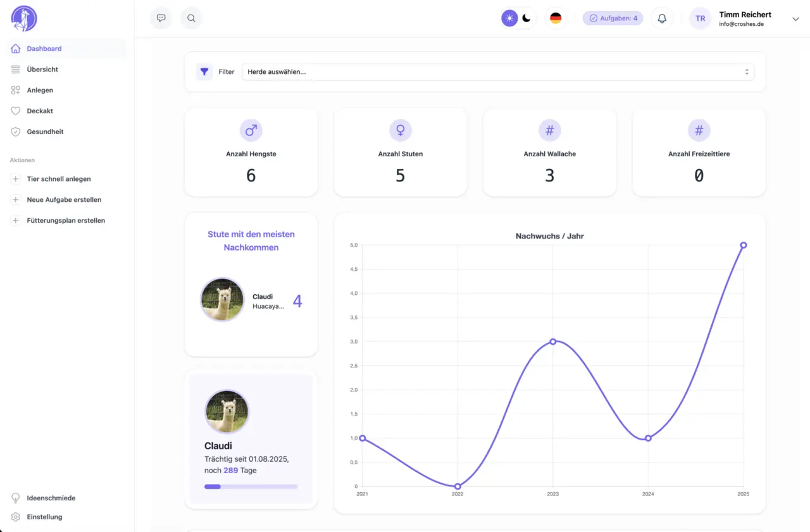Screen dimensions: 810x532
Task: Click Tier schnell anlegen
Action: tap(58, 178)
